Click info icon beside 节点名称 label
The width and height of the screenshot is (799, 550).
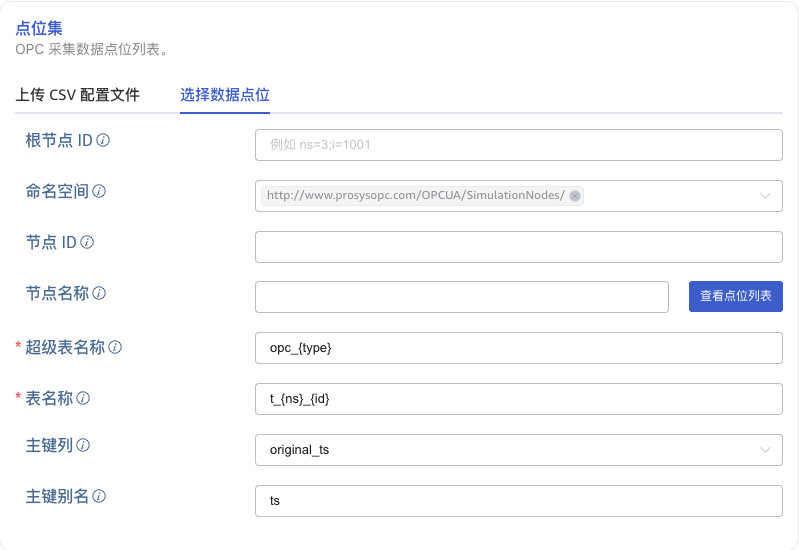99,294
